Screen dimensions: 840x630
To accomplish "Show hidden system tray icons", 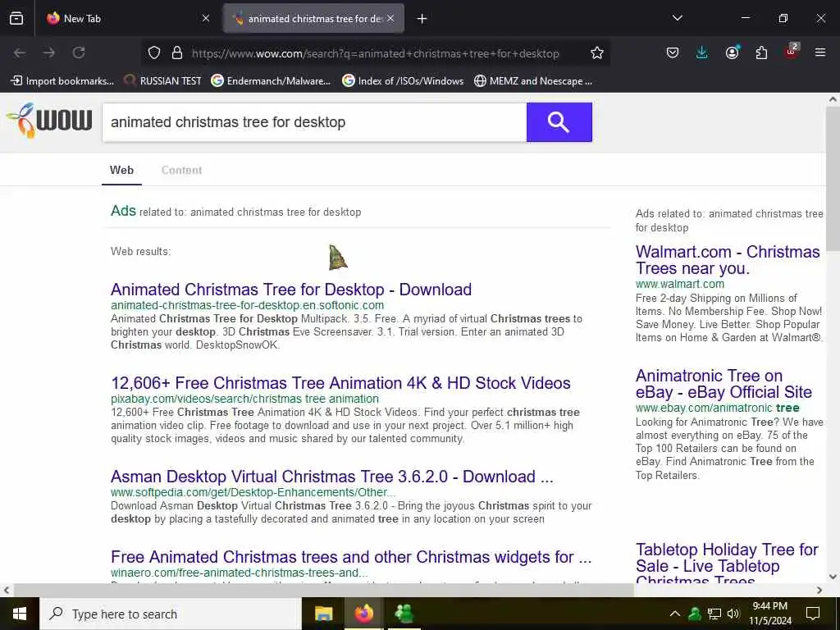I will coord(675,614).
